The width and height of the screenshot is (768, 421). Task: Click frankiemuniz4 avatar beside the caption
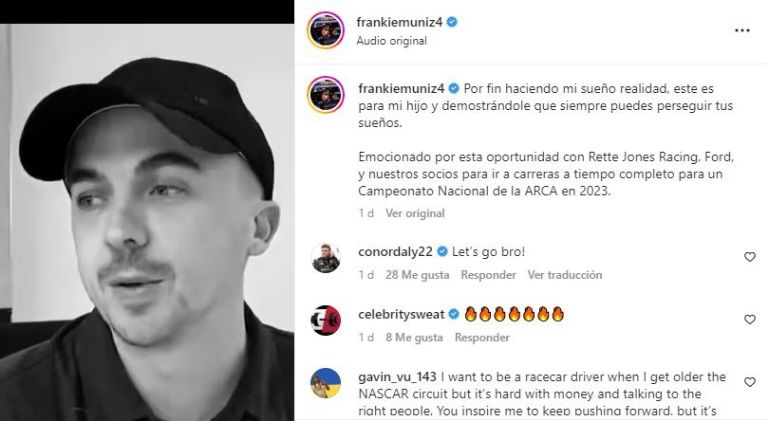(326, 95)
